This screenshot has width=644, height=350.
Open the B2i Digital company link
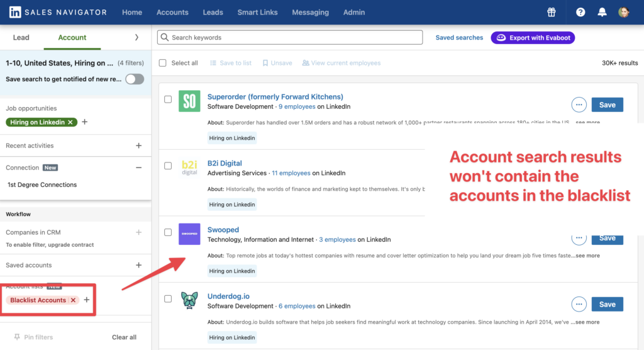pyautogui.click(x=225, y=163)
